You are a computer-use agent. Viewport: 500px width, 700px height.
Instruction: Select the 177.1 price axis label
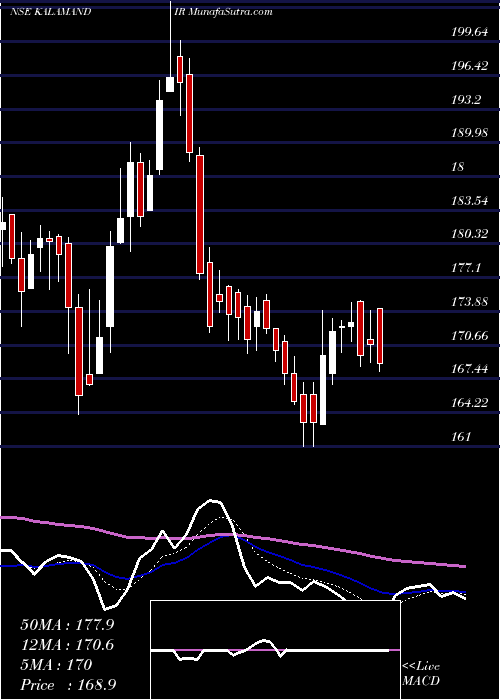pyautogui.click(x=466, y=267)
